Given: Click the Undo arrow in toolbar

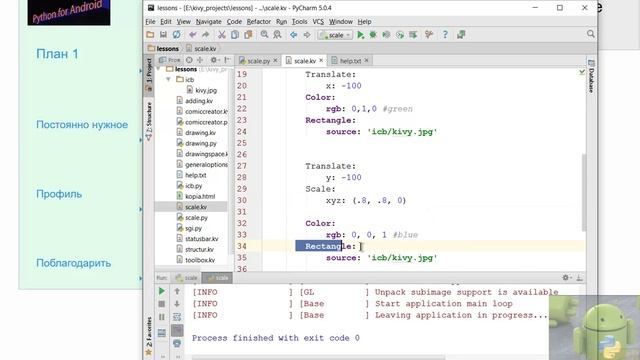Looking at the screenshot, I should click(193, 35).
